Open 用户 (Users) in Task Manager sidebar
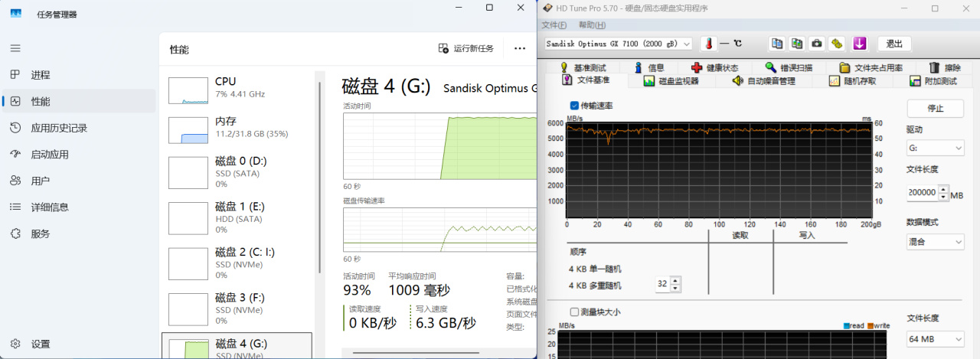Image resolution: width=980 pixels, height=359 pixels. pyautogui.click(x=79, y=181)
